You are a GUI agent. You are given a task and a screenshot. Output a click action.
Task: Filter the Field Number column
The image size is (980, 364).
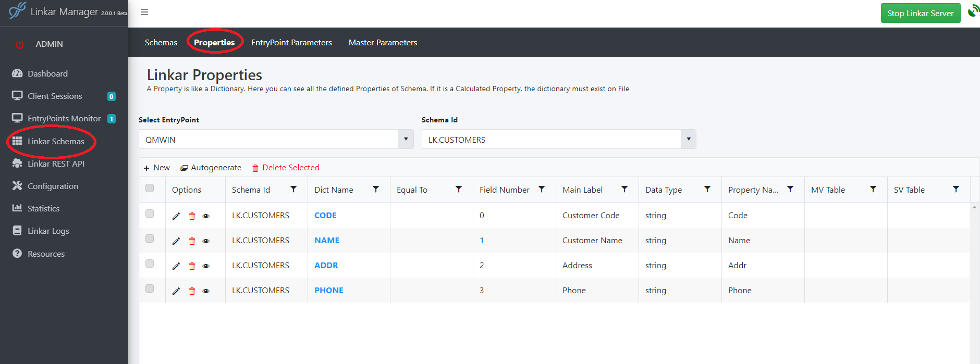click(542, 189)
